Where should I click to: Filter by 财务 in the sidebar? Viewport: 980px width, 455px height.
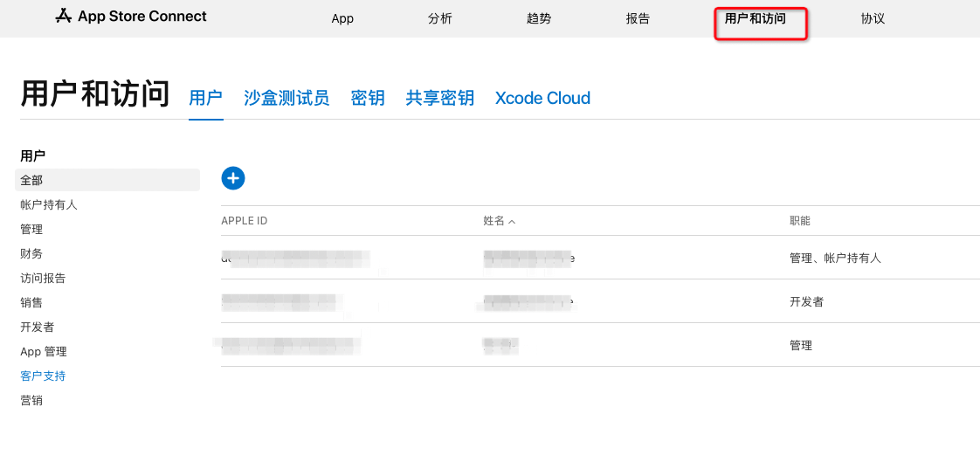[31, 253]
